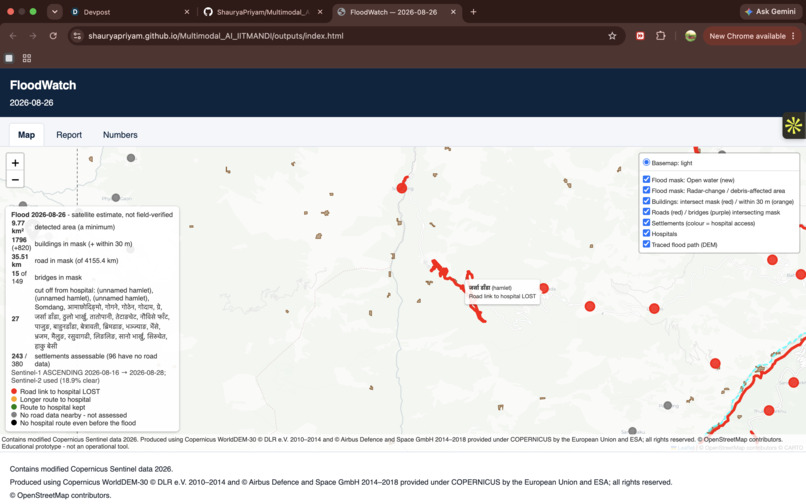Screen dimensions: 806x504
Task: Click the first bookmarks bar square icon
Action: coord(9,58)
